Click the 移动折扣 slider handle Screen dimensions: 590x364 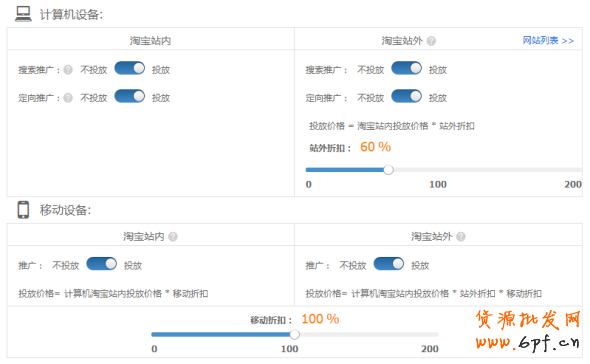295,334
